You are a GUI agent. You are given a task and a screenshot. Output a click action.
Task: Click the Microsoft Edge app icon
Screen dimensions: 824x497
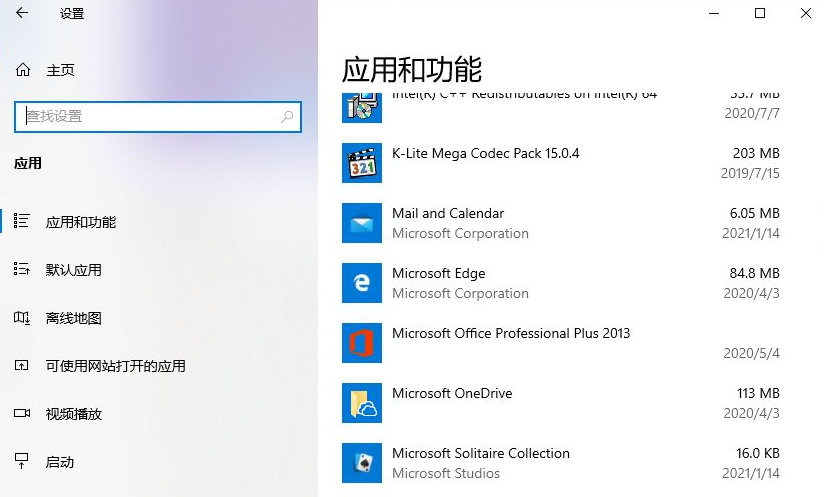(x=361, y=283)
